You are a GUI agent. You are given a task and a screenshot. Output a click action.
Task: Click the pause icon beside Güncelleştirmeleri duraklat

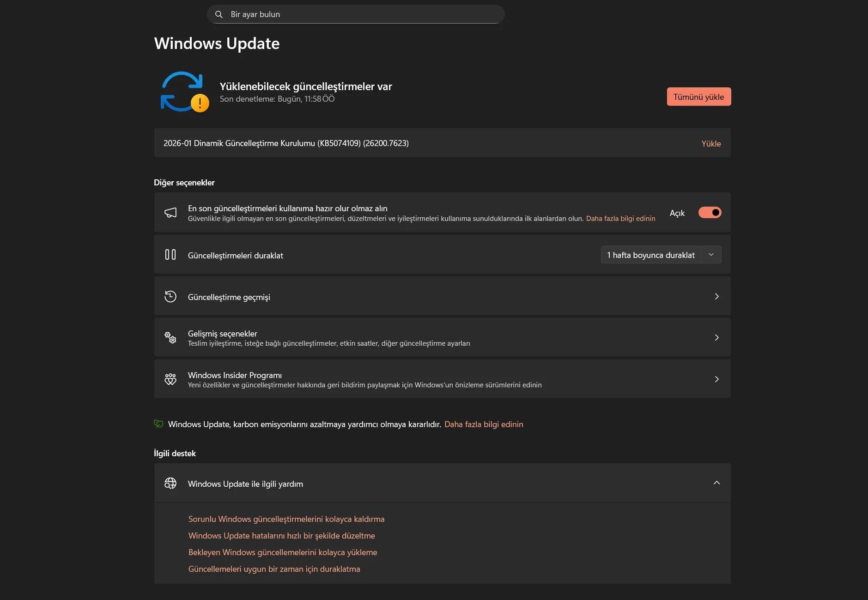click(170, 255)
